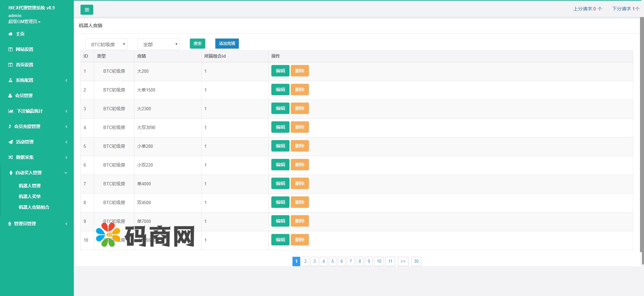Go to page 30 in pagination

coord(416,261)
